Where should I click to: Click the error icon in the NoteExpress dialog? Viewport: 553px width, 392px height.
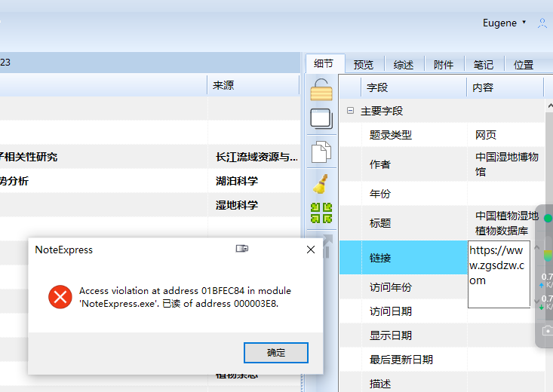click(x=60, y=297)
